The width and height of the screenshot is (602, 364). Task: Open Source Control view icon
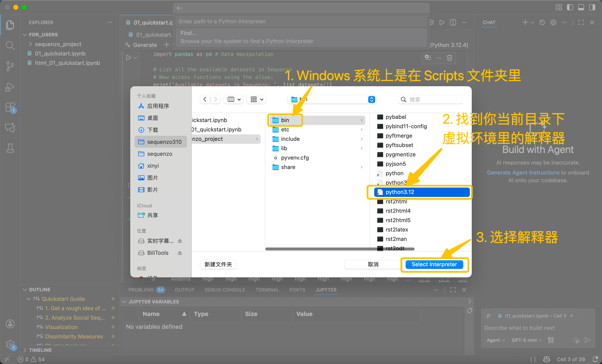[10, 66]
